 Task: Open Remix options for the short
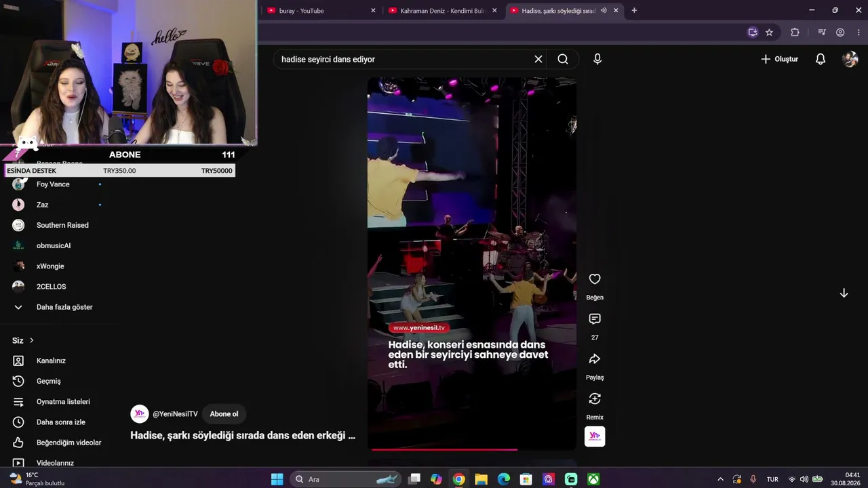click(595, 399)
